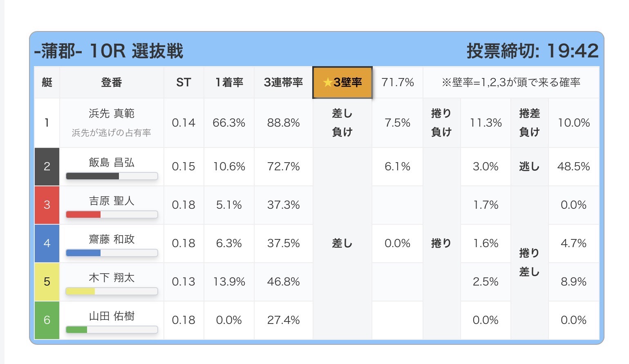Click the 3連帯率 column header

point(283,83)
